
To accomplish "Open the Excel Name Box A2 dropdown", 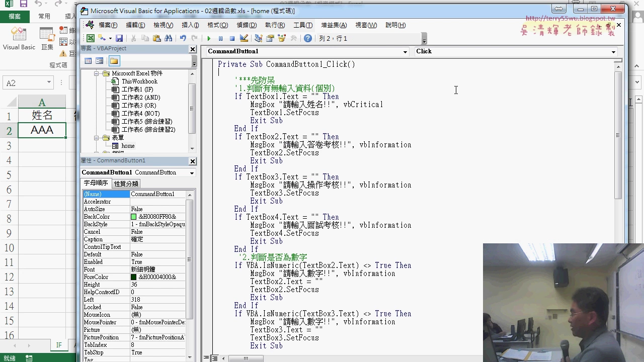I will pyautogui.click(x=49, y=82).
